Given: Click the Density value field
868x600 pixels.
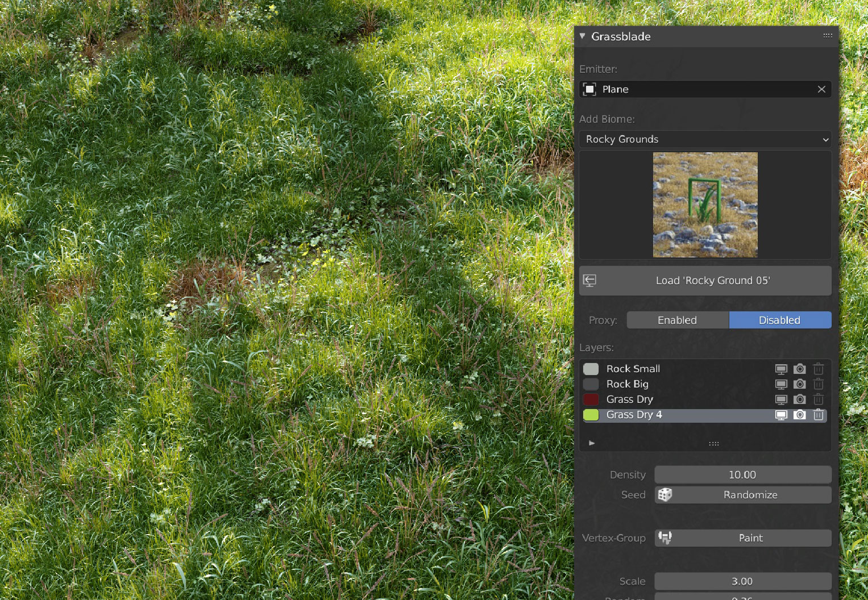Looking at the screenshot, I should coord(743,474).
